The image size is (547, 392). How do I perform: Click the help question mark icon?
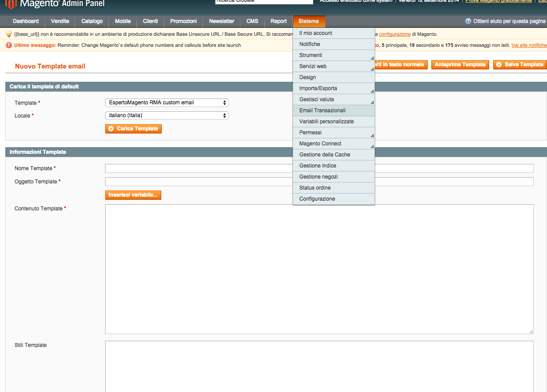468,21
